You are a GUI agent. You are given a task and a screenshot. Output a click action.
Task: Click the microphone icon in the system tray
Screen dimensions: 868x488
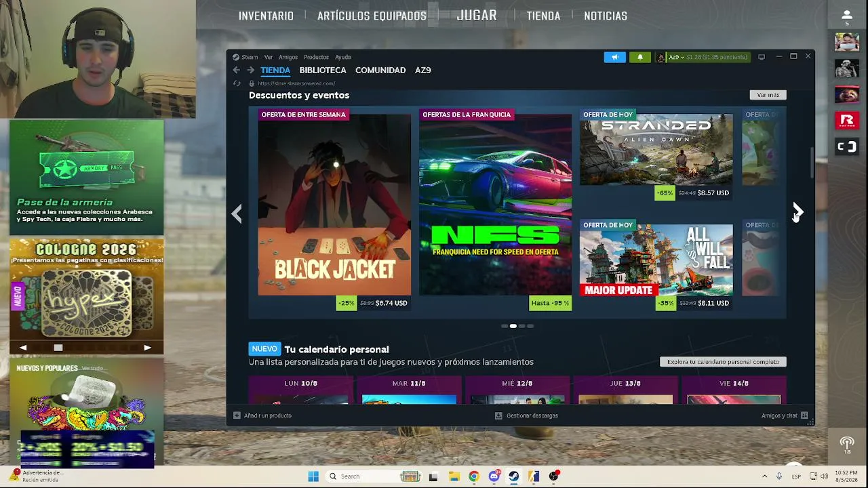(779, 476)
